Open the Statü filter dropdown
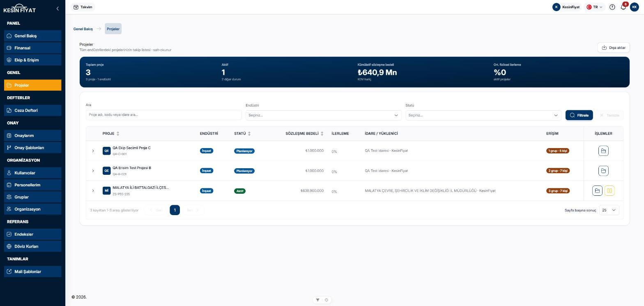The width and height of the screenshot is (644, 306). 483,115
